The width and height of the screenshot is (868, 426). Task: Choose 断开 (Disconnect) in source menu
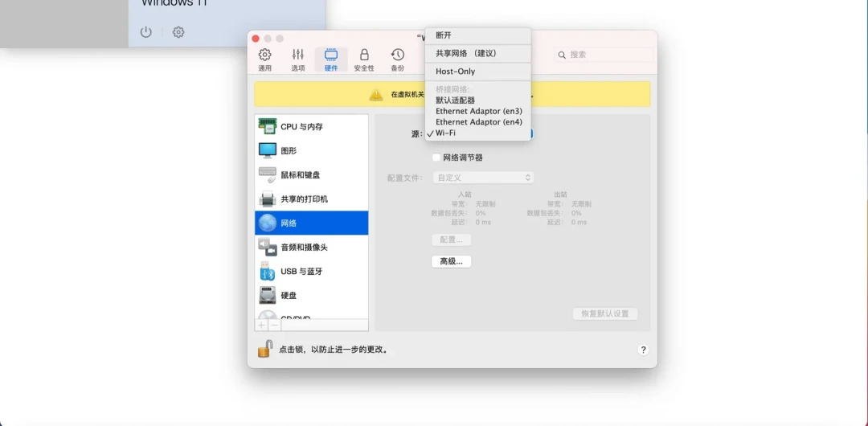[477, 35]
